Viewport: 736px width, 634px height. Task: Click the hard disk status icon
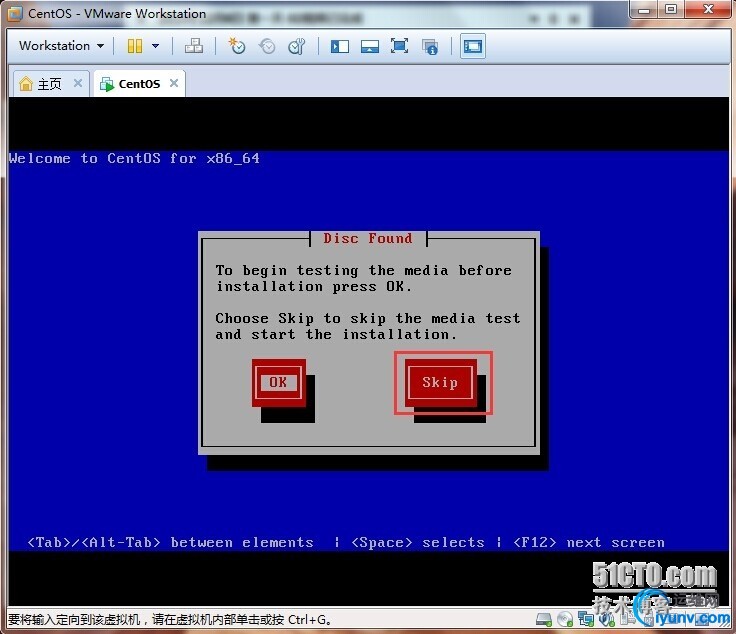[x=544, y=619]
